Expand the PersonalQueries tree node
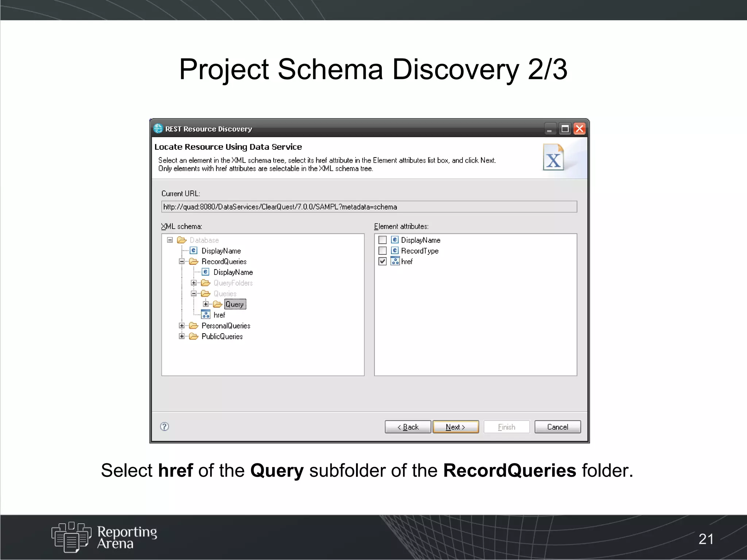This screenshot has height=560, width=747. pyautogui.click(x=182, y=326)
